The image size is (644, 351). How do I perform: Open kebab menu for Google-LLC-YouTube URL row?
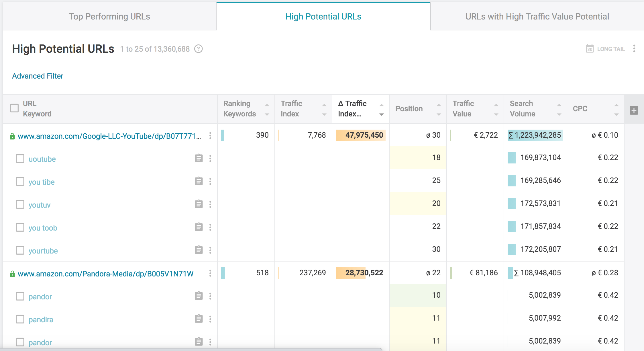(210, 136)
